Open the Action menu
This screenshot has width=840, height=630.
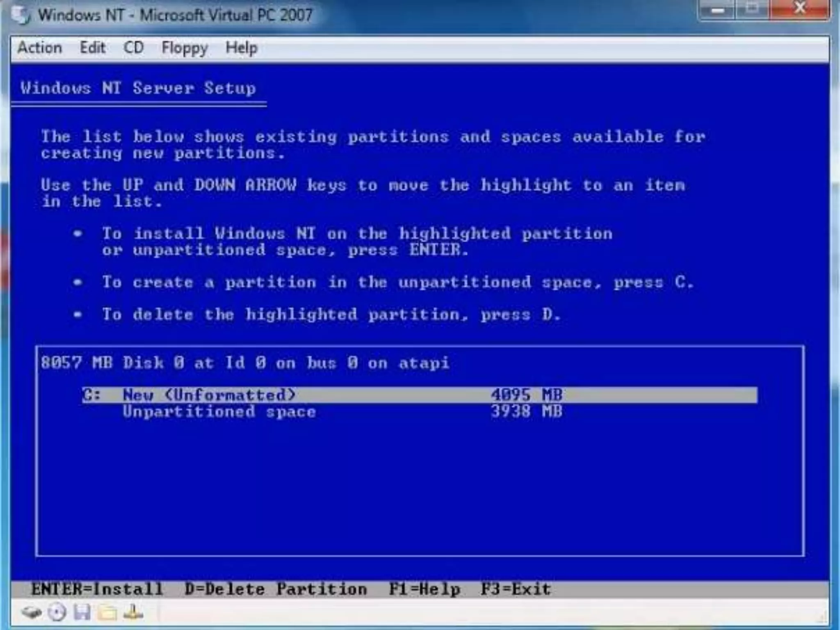click(40, 48)
